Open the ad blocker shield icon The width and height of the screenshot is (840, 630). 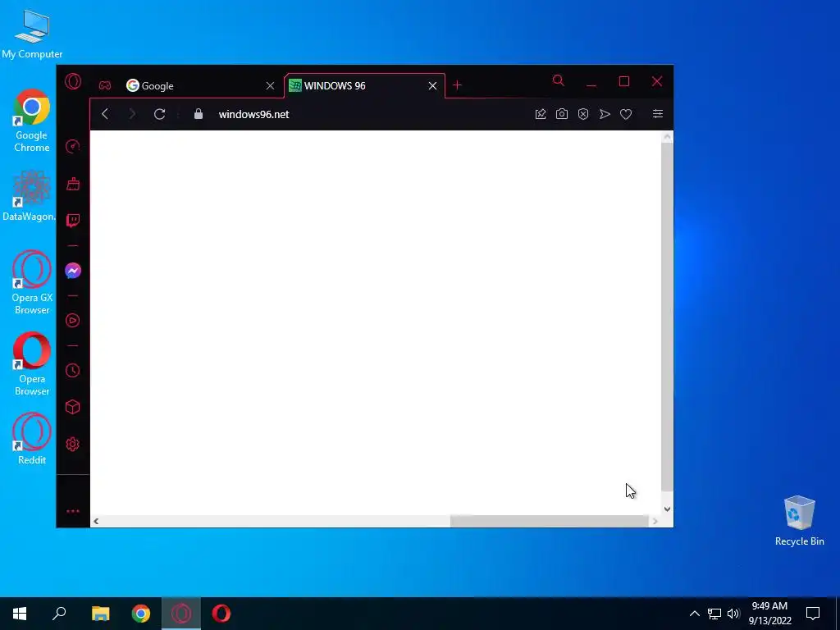pos(583,114)
